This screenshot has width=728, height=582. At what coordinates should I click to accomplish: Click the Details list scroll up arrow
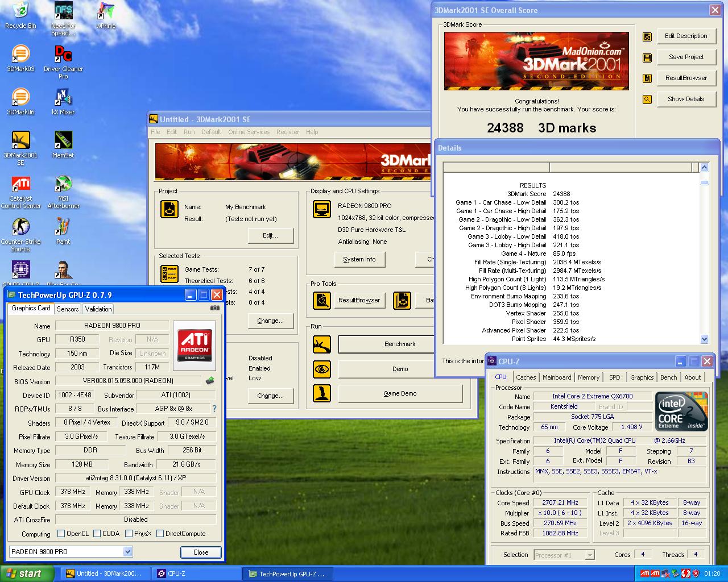tap(704, 167)
